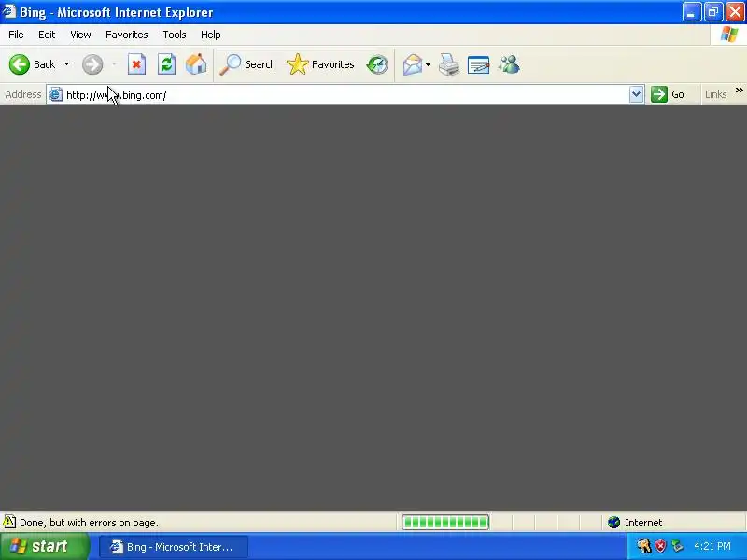Select the Bing taskbar window button
This screenshot has width=747, height=560.
pyautogui.click(x=174, y=547)
